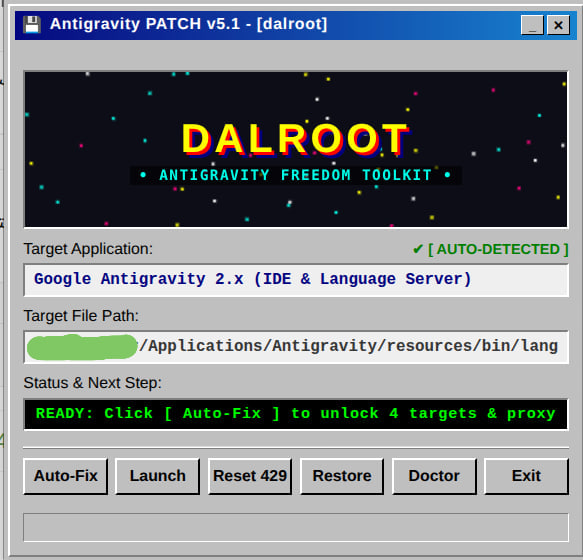Minimize the Antigravity PATCH window
The image size is (583, 560).
(532, 25)
